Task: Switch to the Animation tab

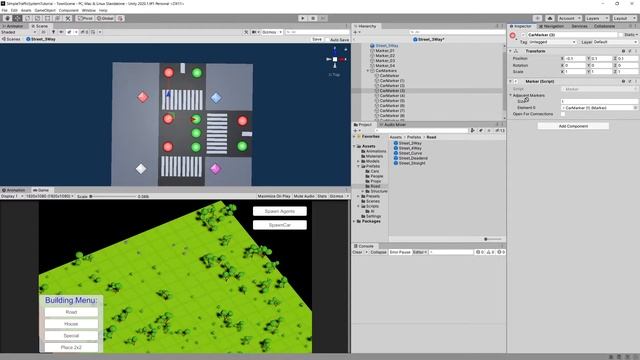Action: [x=14, y=190]
